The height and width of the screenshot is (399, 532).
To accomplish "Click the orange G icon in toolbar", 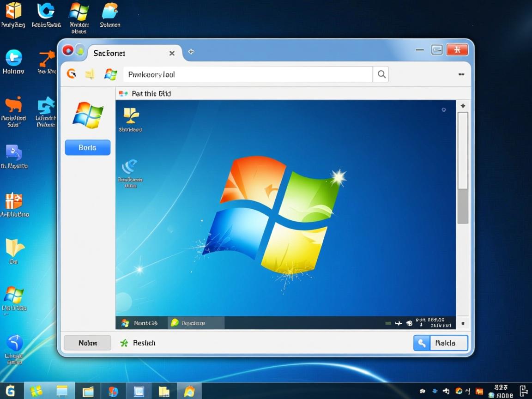I will click(x=71, y=74).
